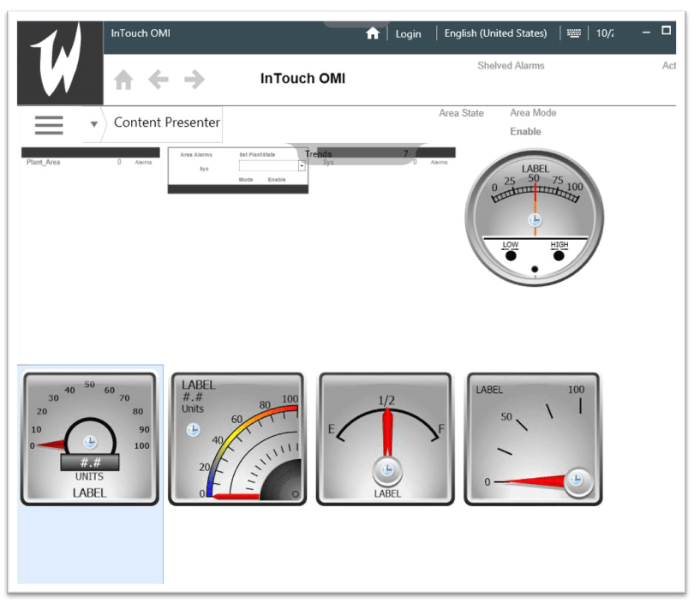The height and width of the screenshot is (609, 700).
Task: Click the Enable text under Area Mode
Action: point(525,132)
